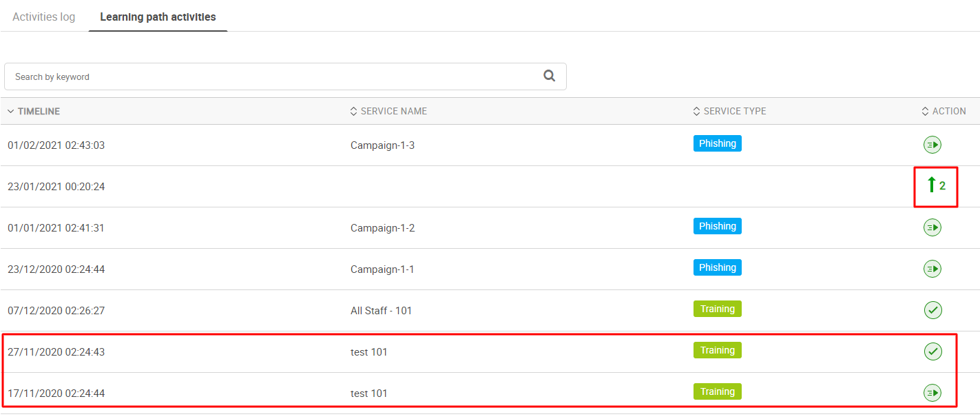
Task: Click the timestamp 07/12/2020 02:26:27
Action: tap(56, 311)
